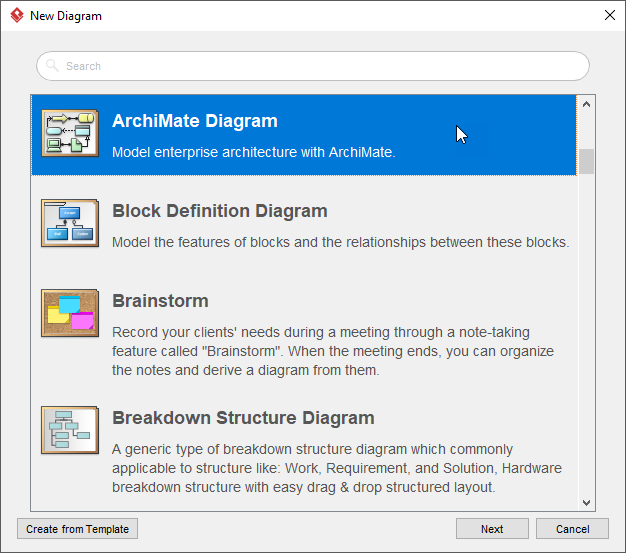The image size is (626, 553).
Task: Click the scrollbar down arrow
Action: [x=587, y=502]
